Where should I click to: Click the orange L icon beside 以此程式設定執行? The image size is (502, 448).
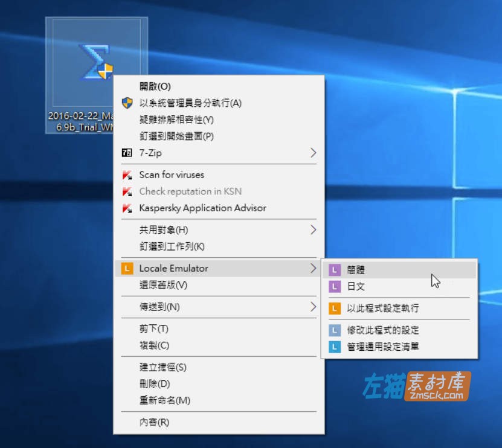tap(335, 307)
